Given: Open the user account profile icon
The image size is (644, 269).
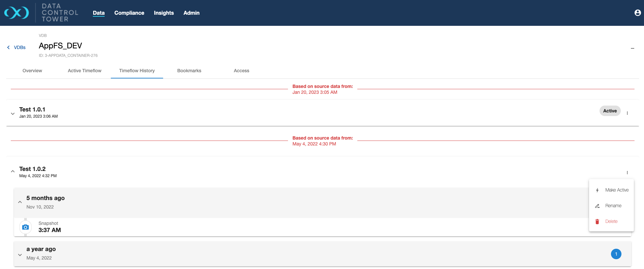Looking at the screenshot, I should click(637, 13).
